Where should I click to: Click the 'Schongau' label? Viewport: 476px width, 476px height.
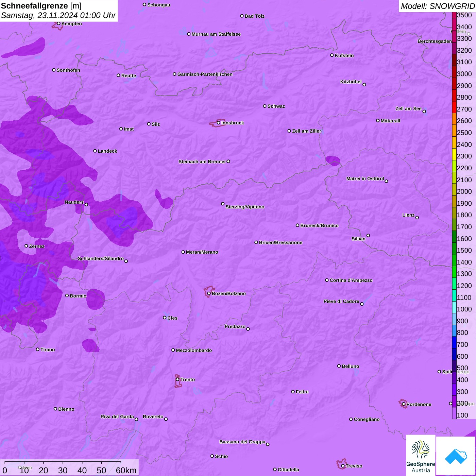(159, 5)
